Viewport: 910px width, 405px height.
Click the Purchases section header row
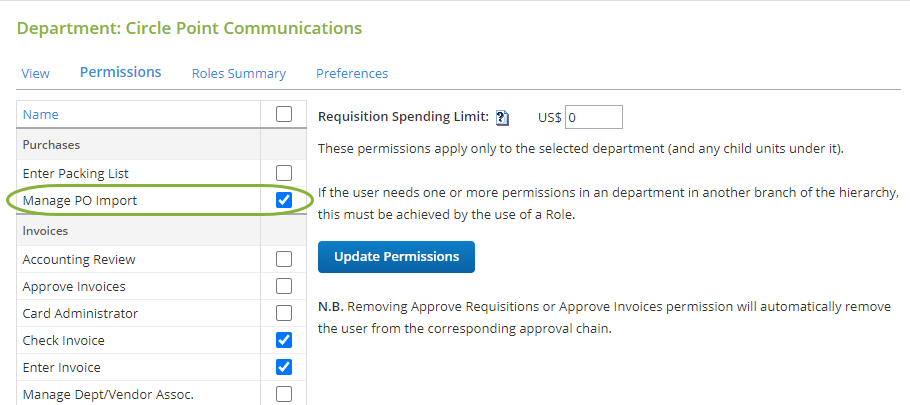pyautogui.click(x=161, y=144)
